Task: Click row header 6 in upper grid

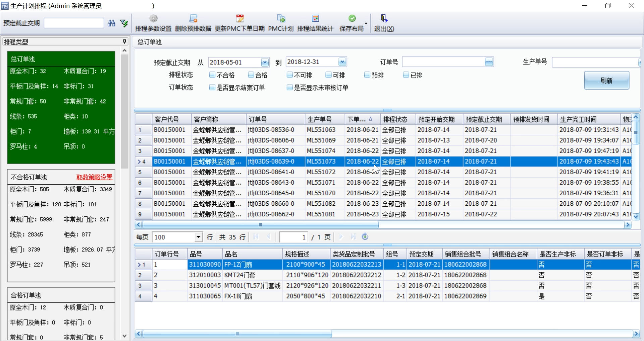Action: [144, 183]
